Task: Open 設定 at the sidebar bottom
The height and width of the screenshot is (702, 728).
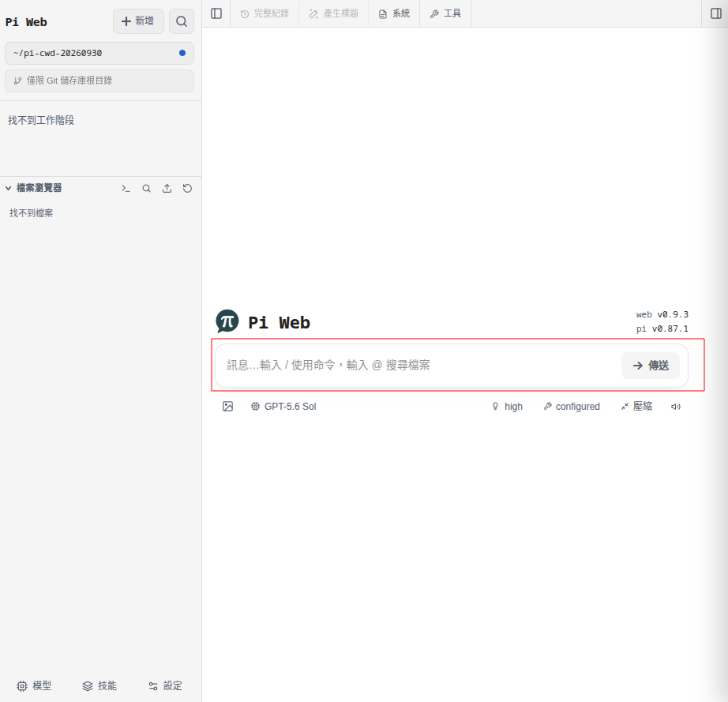Action: pyautogui.click(x=165, y=685)
